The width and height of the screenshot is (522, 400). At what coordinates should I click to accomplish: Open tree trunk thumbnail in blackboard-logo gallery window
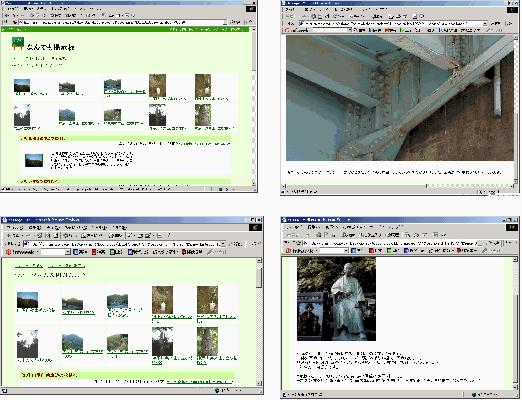(203, 115)
